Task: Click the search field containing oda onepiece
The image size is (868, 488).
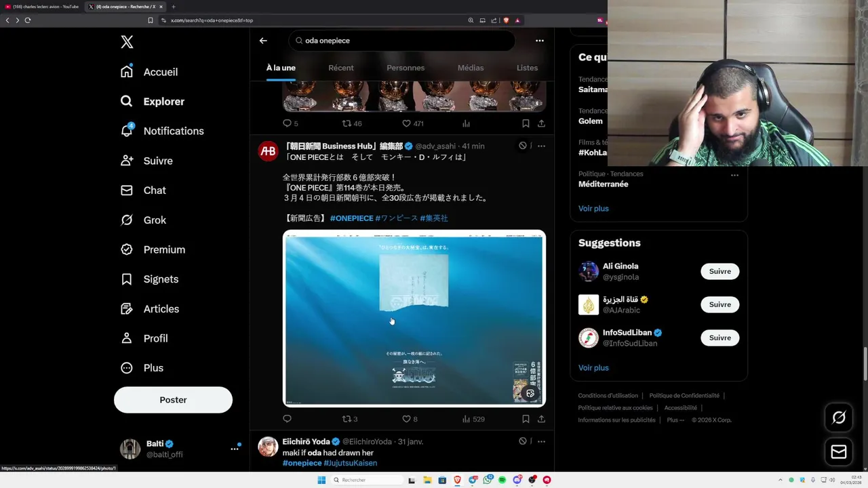Action: pyautogui.click(x=402, y=41)
